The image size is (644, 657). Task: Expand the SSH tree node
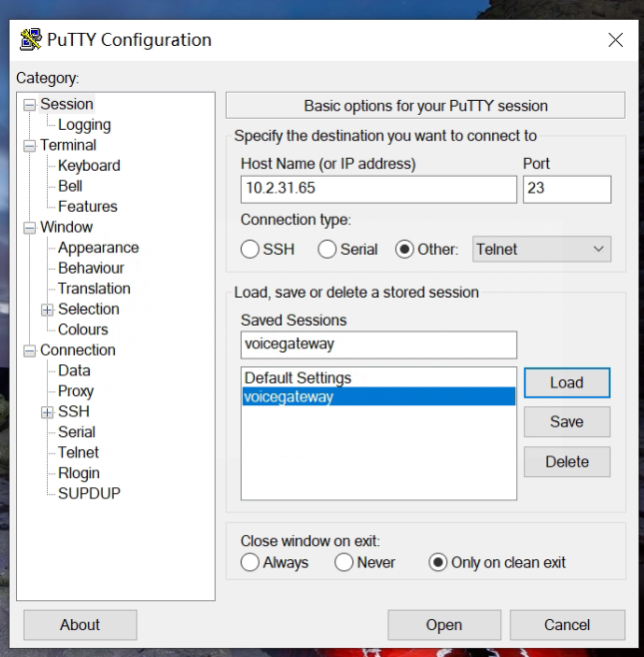coord(47,412)
